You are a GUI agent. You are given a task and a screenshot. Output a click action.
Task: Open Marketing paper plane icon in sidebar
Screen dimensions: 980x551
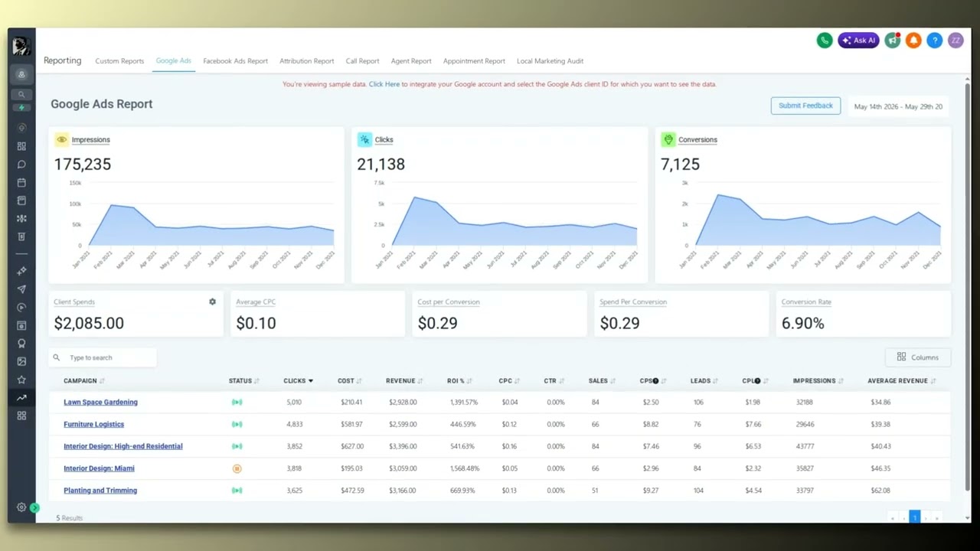pos(21,289)
